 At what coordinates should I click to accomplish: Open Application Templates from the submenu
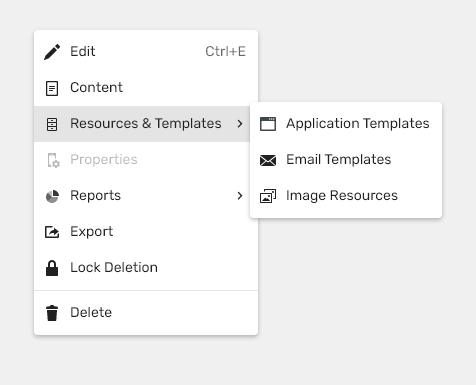(346, 124)
